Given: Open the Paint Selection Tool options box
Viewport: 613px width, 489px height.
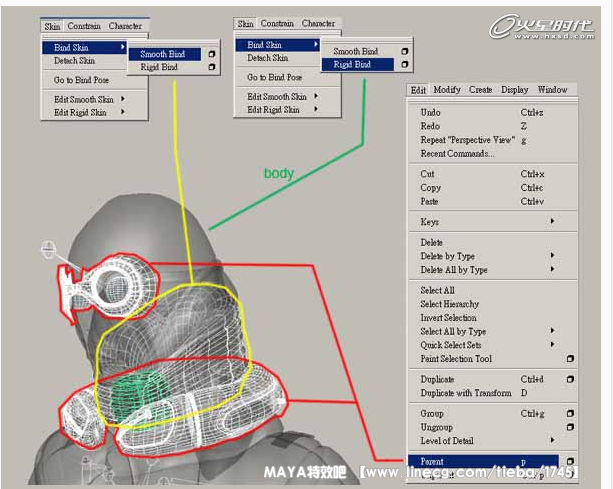Looking at the screenshot, I should pos(570,359).
